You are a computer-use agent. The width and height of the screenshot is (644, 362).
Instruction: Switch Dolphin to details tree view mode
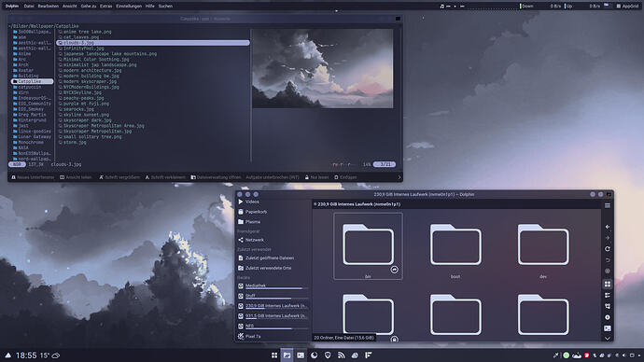tap(608, 306)
